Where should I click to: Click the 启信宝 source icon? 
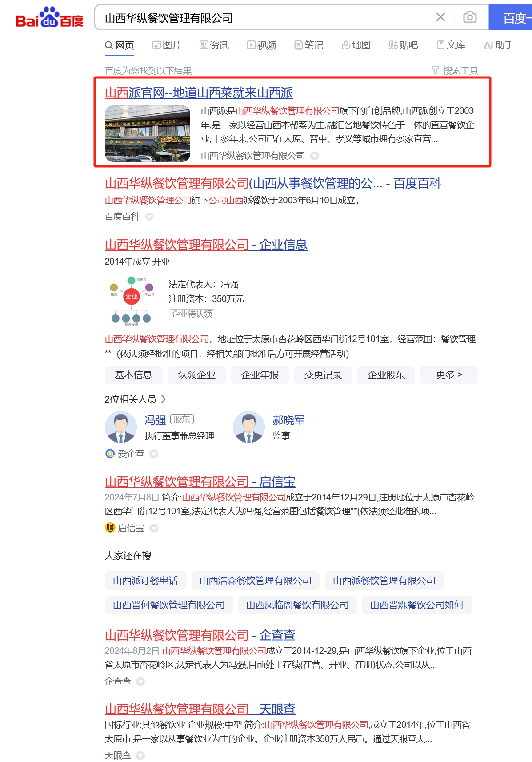pos(110,528)
